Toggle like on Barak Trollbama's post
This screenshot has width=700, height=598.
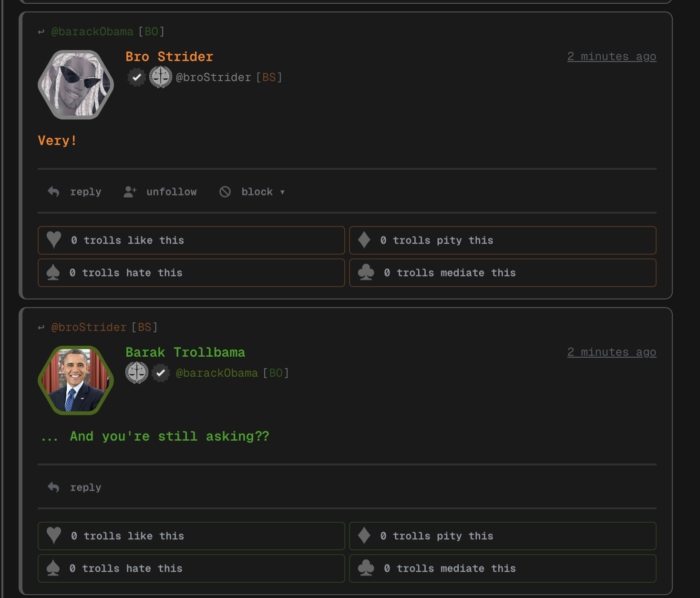[191, 536]
